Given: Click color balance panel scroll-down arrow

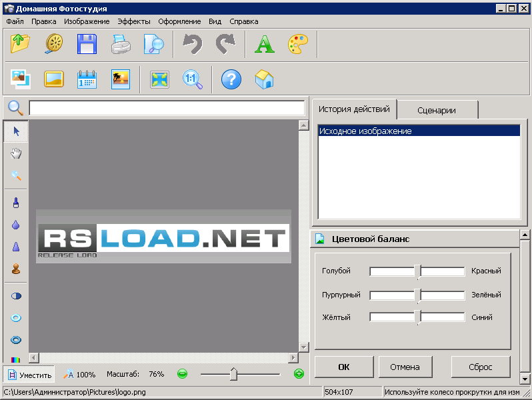Looking at the screenshot, I should [x=525, y=379].
